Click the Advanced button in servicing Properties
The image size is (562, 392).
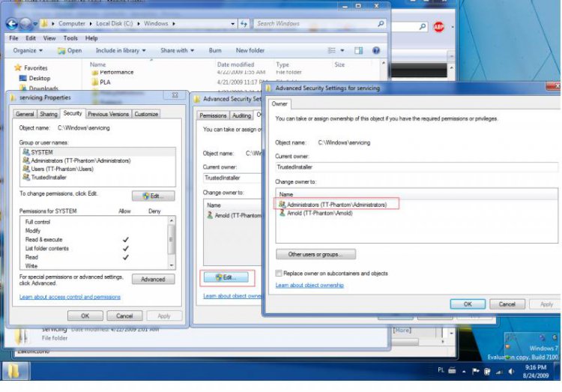pyautogui.click(x=153, y=279)
